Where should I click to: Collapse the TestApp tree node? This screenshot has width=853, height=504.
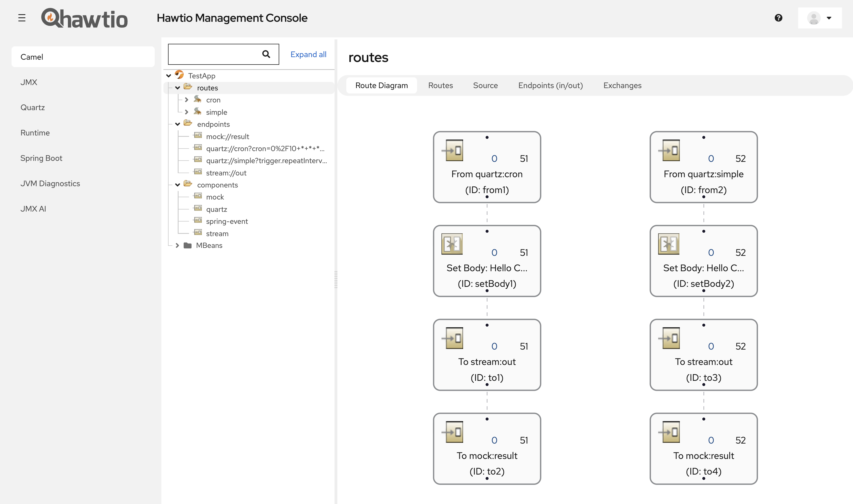(x=169, y=76)
